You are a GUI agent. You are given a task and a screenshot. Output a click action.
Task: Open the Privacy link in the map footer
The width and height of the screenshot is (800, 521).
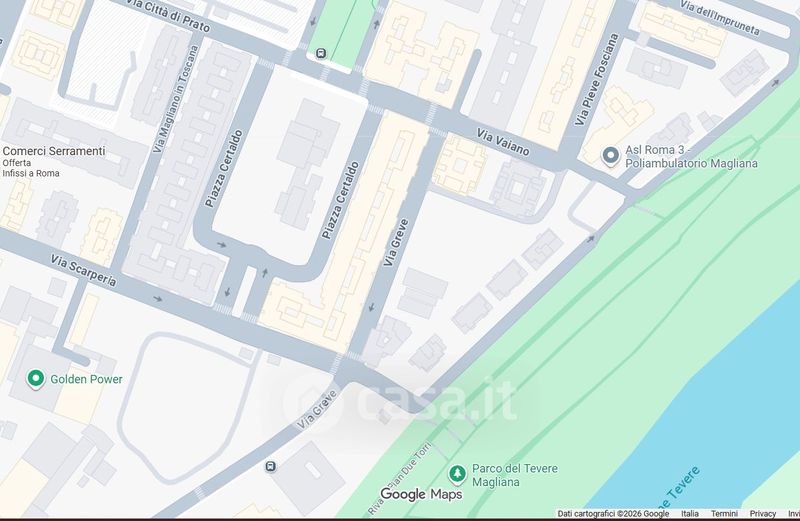pyautogui.click(x=763, y=513)
